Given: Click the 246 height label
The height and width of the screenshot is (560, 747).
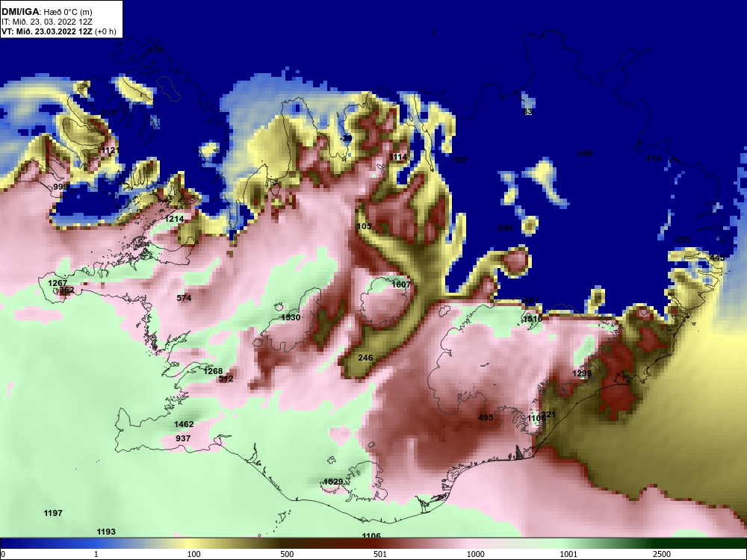Looking at the screenshot, I should [365, 358].
